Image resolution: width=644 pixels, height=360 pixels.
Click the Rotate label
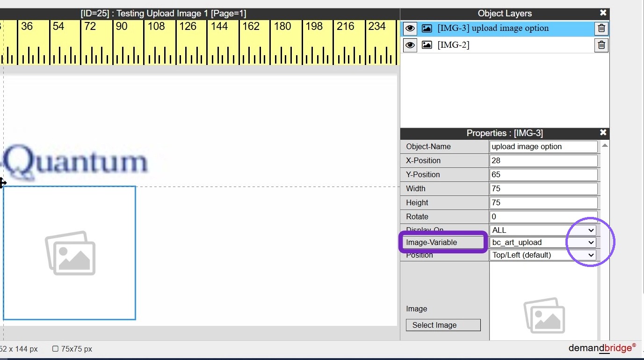click(417, 216)
